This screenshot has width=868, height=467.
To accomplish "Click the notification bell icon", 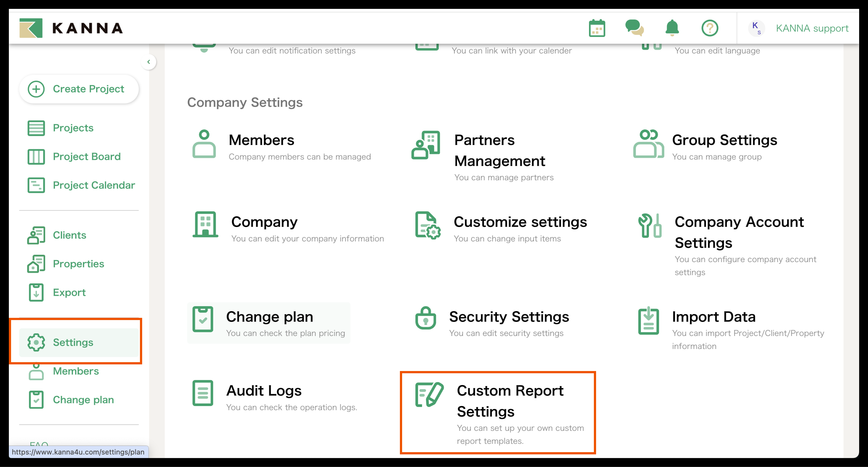I will pos(672,28).
